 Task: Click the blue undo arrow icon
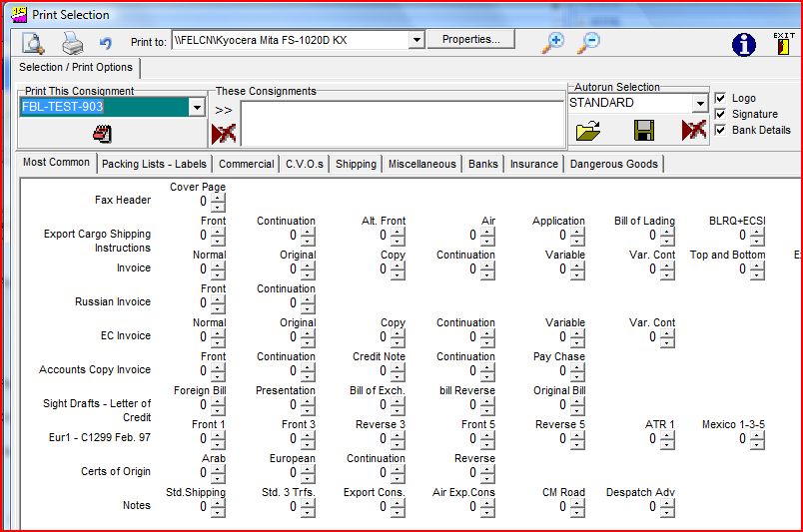(106, 44)
